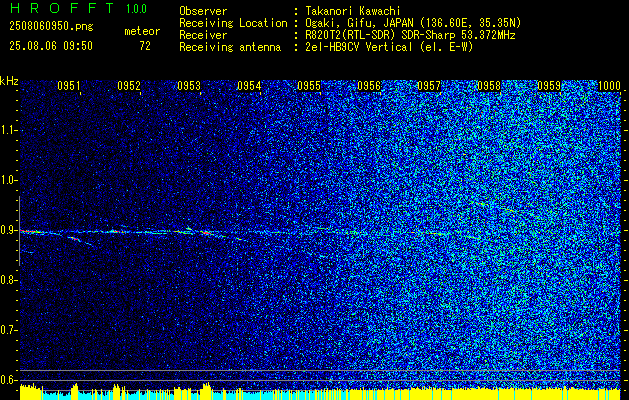Click the 2el-HB9CV Vertical antenna text
This screenshot has height=400, width=629.
[388, 47]
